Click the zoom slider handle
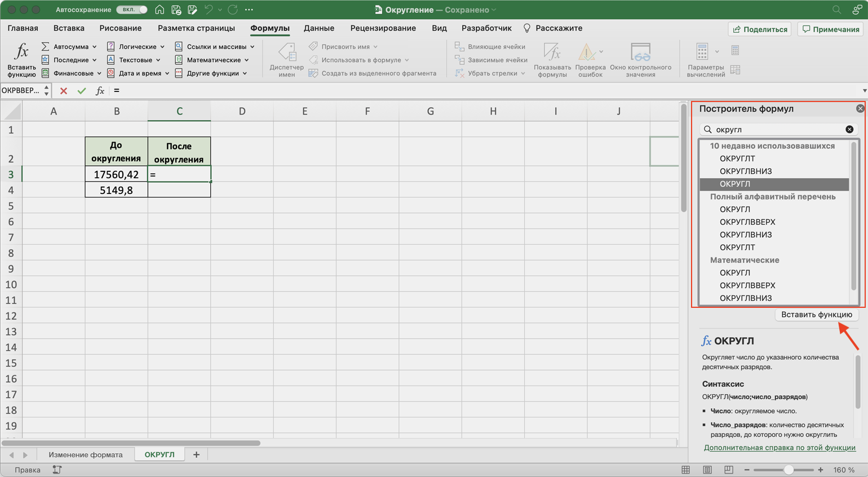The height and width of the screenshot is (477, 868). pos(789,470)
